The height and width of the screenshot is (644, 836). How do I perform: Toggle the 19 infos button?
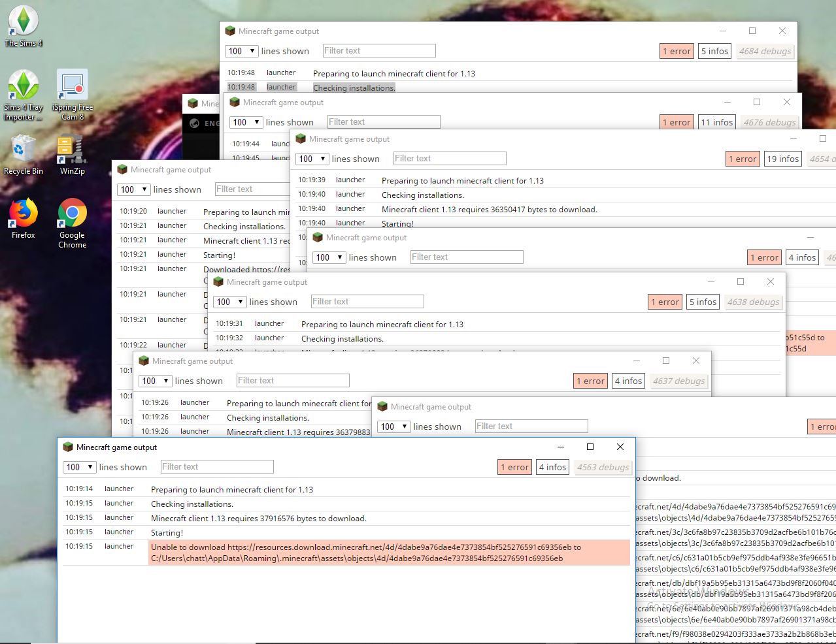(x=783, y=159)
